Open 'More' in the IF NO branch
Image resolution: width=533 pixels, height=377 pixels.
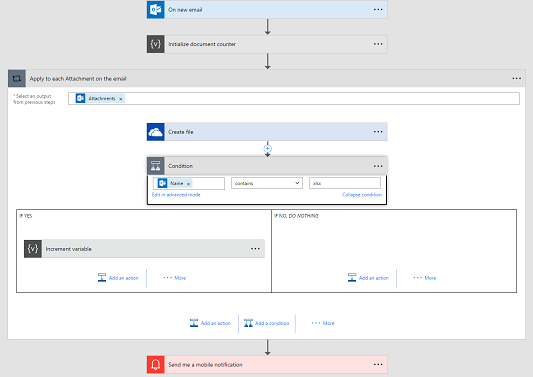coord(425,278)
